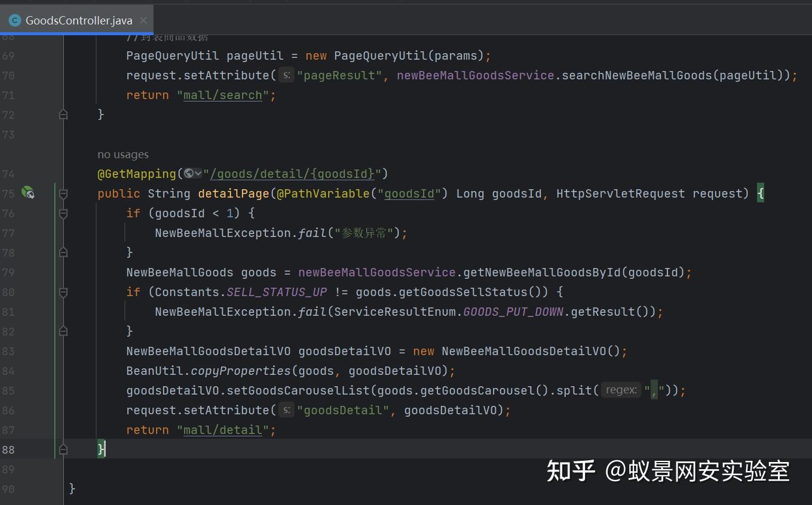This screenshot has width=812, height=505.
Task: Click the Spring request mapping icon beside line 75
Action: pos(26,193)
